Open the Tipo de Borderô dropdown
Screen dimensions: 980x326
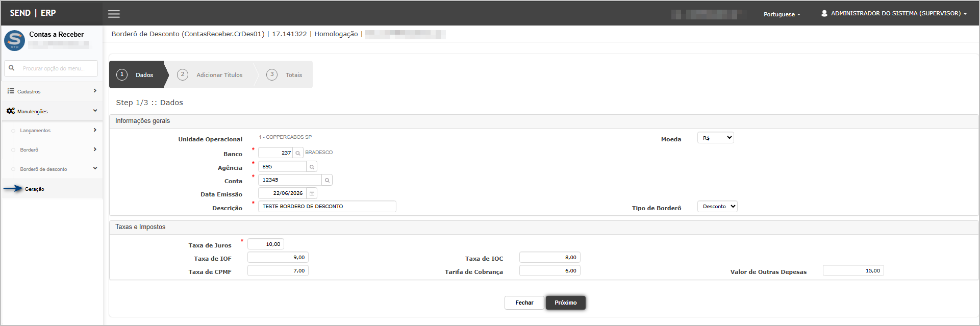717,207
